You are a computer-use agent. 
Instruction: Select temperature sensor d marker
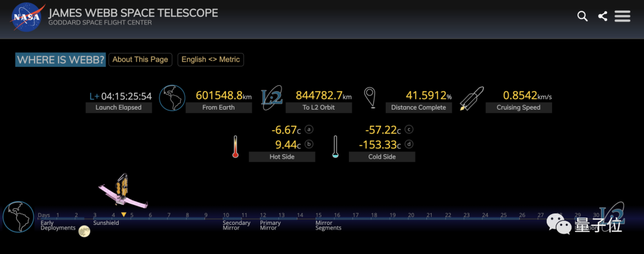[409, 144]
